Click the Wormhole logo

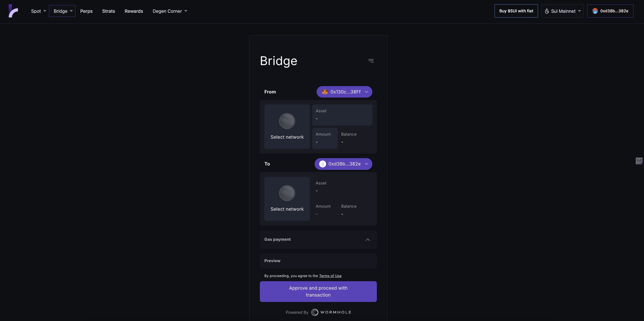[331, 312]
